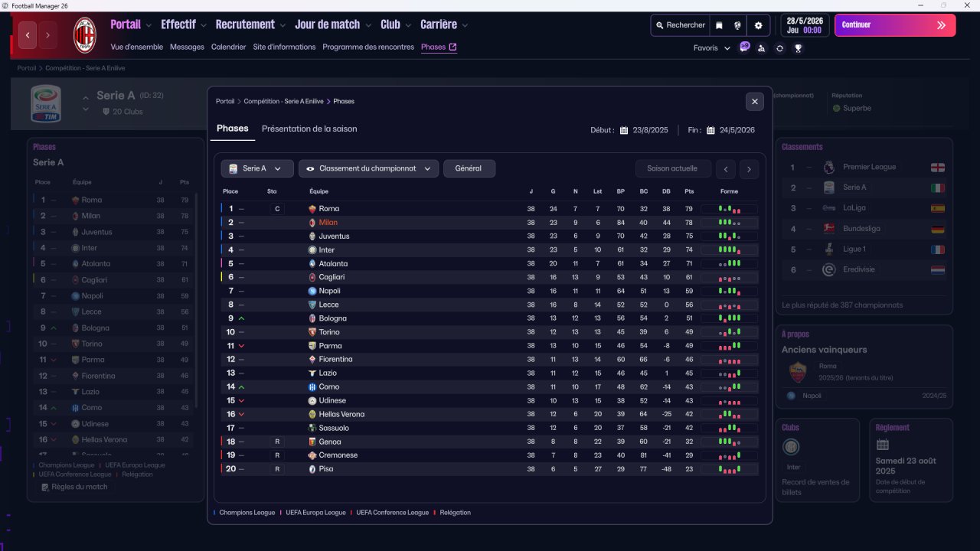Click the Bologna crest in the table
980x551 pixels.
coord(312,318)
